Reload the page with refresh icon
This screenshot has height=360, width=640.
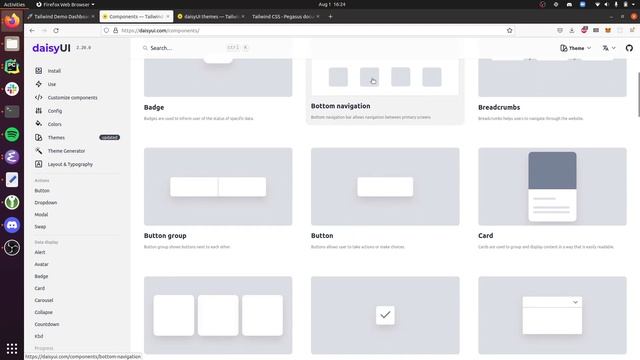(56, 31)
